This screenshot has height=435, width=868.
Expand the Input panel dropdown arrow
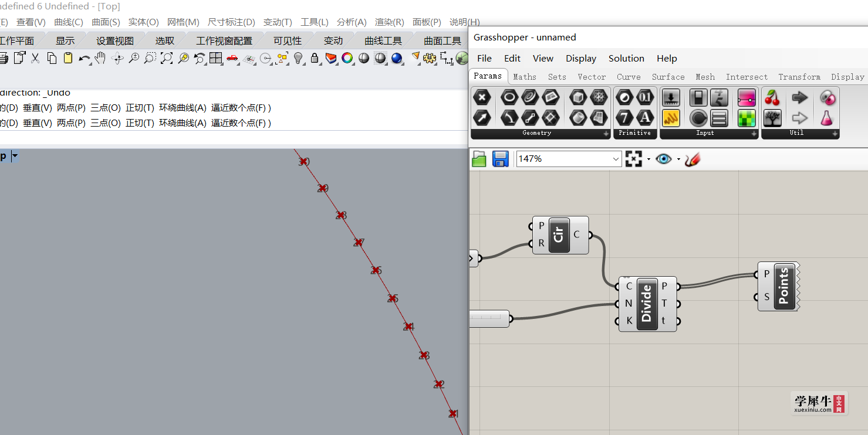[754, 134]
